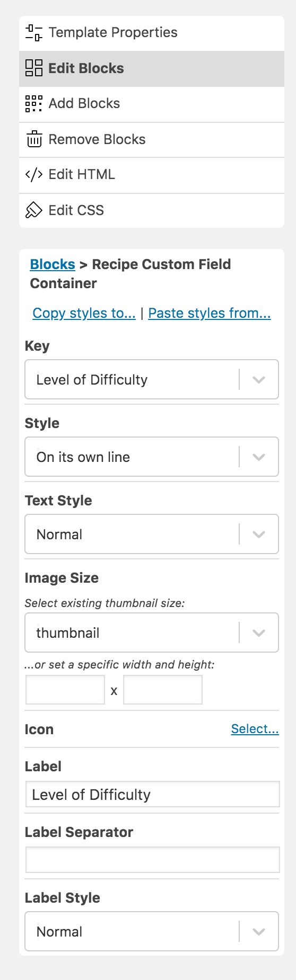
Task: Open the Text Style dropdown
Action: pyautogui.click(x=152, y=534)
